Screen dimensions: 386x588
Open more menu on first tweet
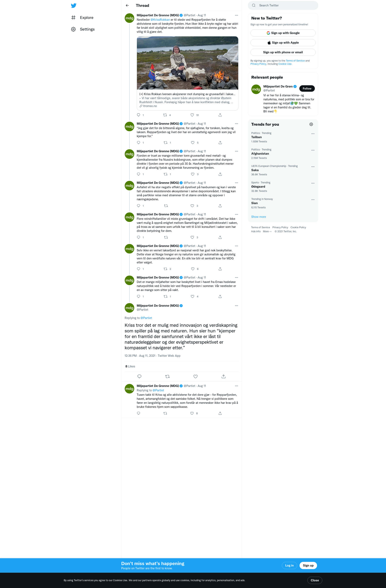236,15
